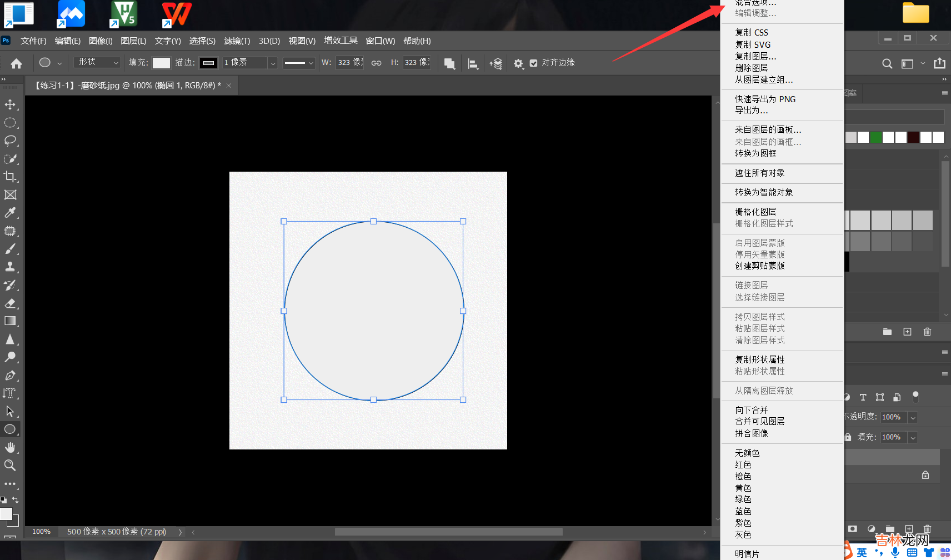Choose Create Clipping Mask

pos(759,266)
